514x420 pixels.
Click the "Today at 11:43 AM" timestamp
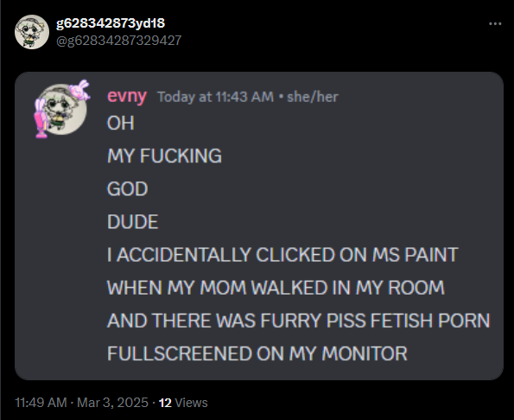point(215,97)
